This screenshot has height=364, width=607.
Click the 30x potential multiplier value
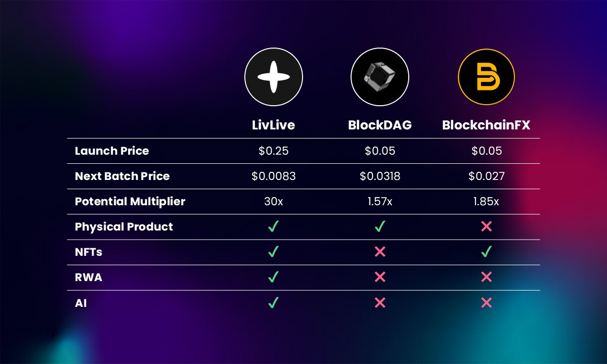coord(274,201)
